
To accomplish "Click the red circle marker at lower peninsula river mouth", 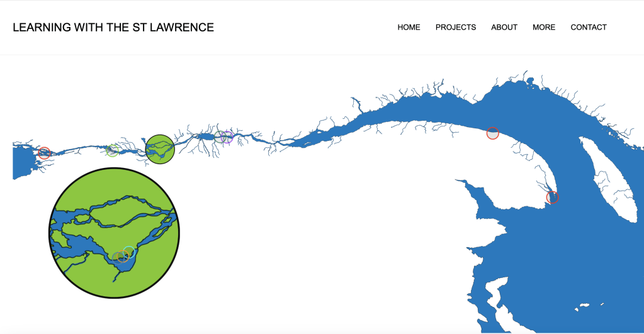I will 552,198.
